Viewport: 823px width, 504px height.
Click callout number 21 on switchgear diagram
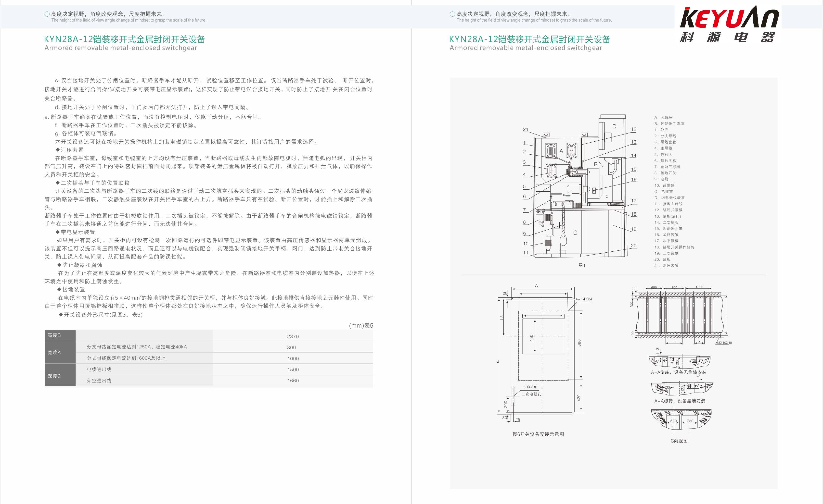526,130
